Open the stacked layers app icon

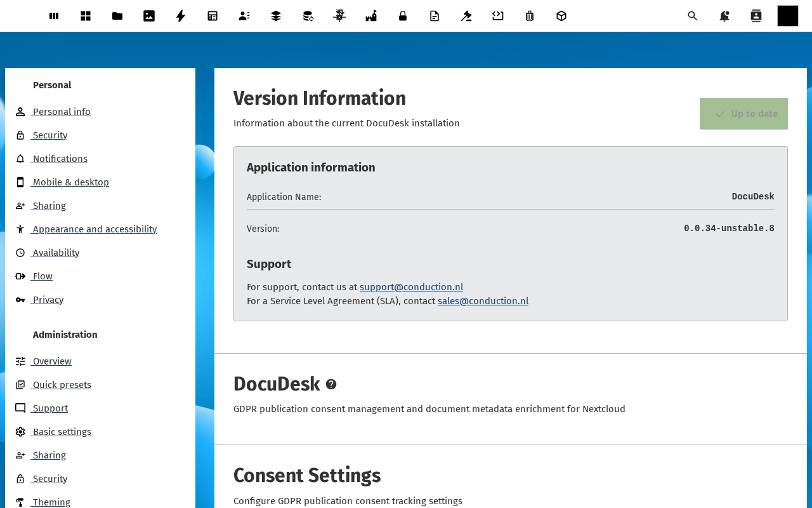click(276, 16)
